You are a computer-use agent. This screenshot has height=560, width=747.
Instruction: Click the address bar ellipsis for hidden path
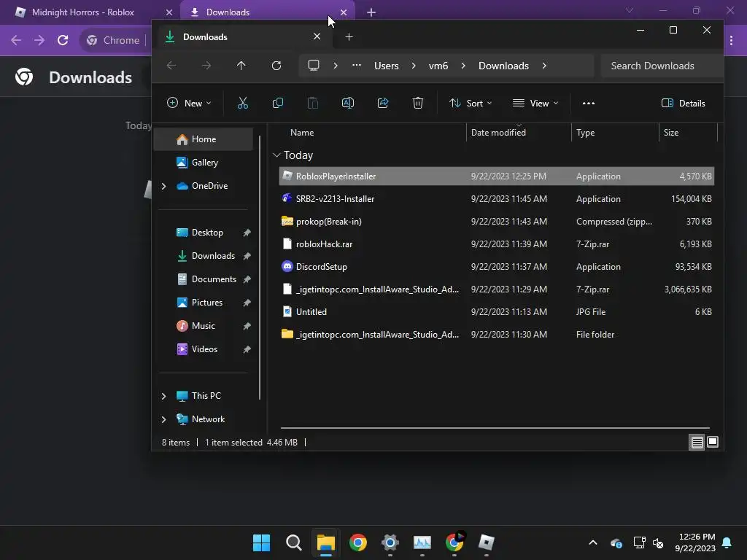[356, 66]
